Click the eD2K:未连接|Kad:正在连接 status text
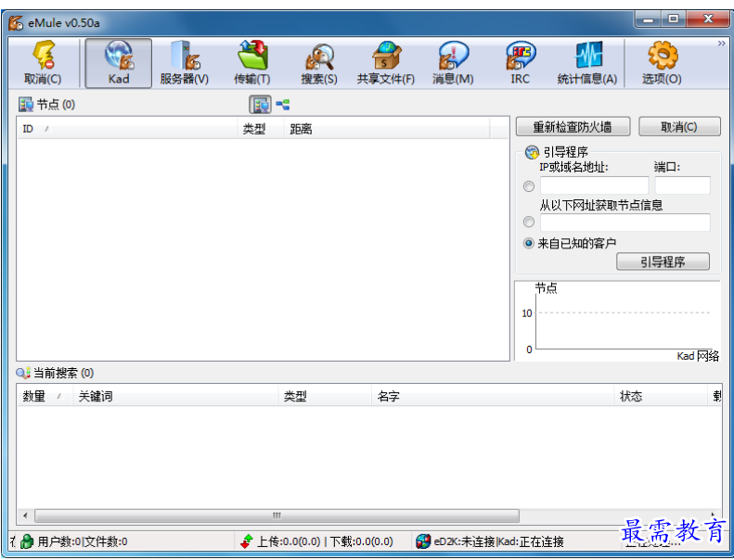The width and height of the screenshot is (734, 560). (x=498, y=541)
